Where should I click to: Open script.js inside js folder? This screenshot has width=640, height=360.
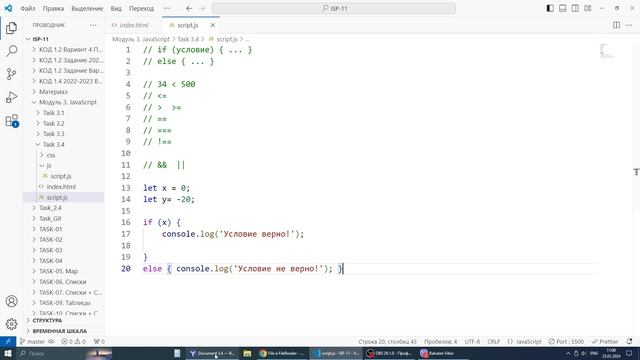point(64,176)
